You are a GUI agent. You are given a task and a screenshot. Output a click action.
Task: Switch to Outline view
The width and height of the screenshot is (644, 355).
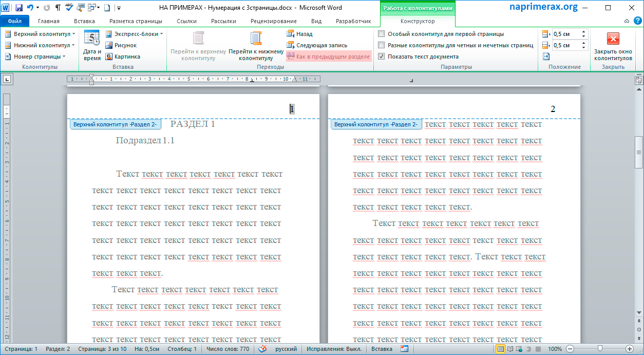(x=527, y=349)
